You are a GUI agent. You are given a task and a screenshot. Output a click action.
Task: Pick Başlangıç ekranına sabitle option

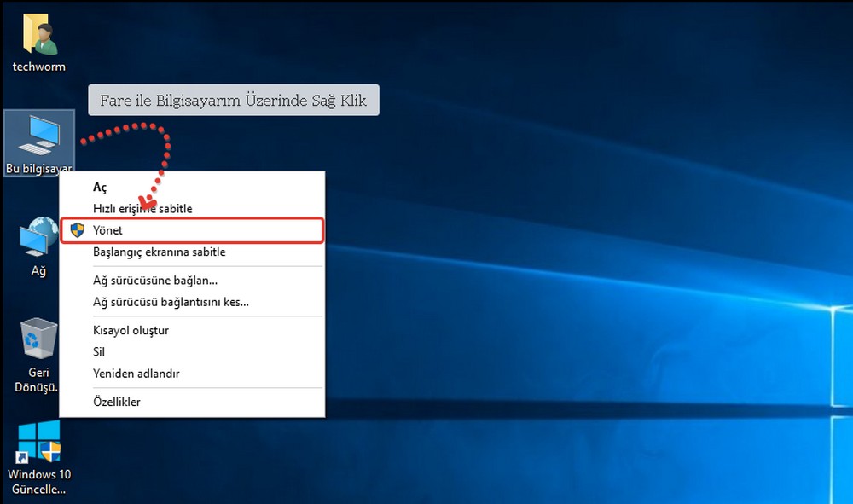(159, 252)
